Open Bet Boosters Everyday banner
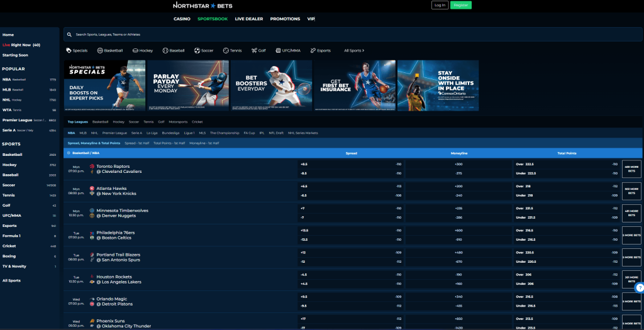The height and width of the screenshot is (330, 644). point(272,85)
